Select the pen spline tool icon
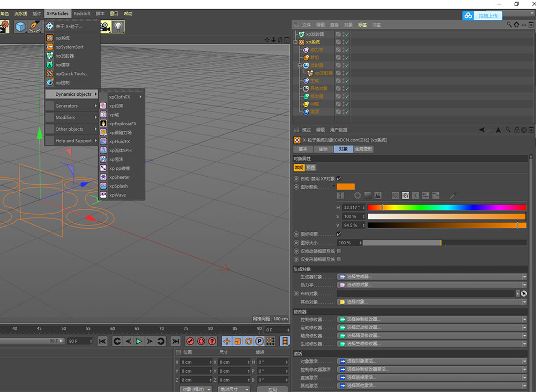Image resolution: width=536 pixels, height=392 pixels. (34, 27)
